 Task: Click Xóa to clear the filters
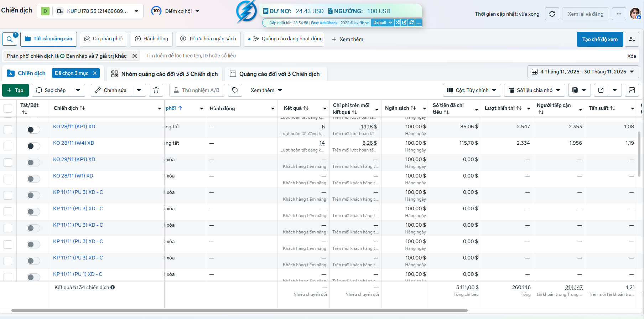tap(632, 56)
